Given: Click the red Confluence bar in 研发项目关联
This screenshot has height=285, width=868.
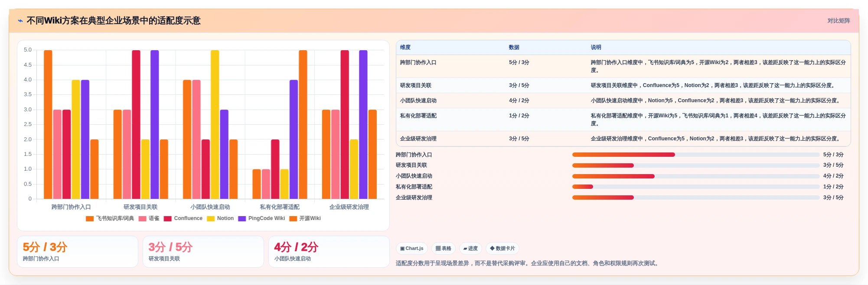Looking at the screenshot, I should pos(136,124).
